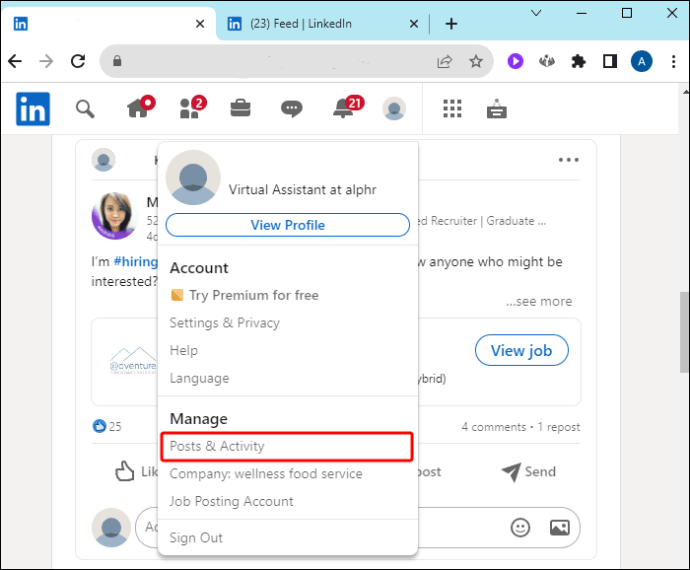
Task: Reload the current page
Action: pos(78,61)
